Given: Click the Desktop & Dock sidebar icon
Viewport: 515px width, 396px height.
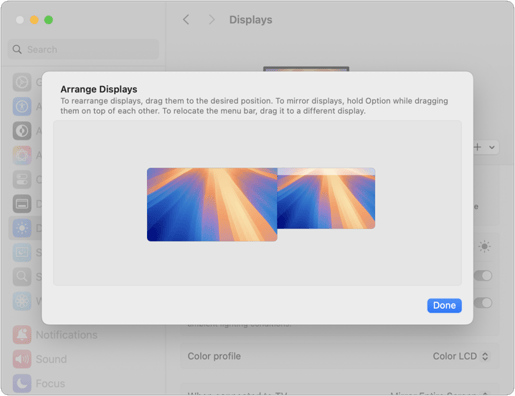Looking at the screenshot, I should [x=22, y=204].
